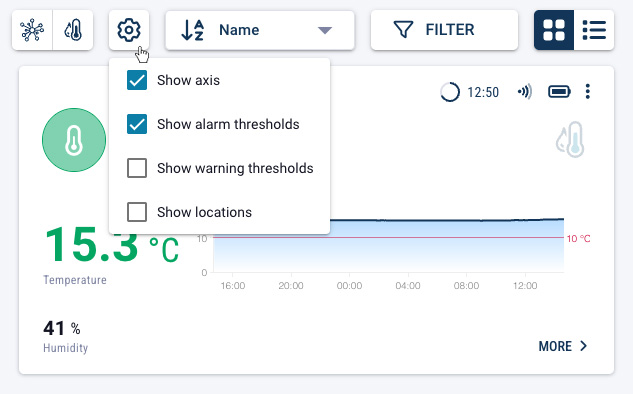Switch to list view layout
Screen dimensions: 633x394
(594, 30)
